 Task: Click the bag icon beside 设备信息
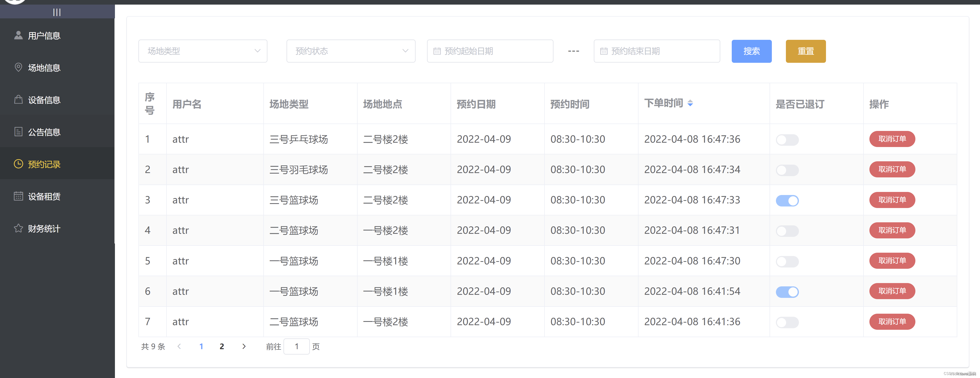[x=18, y=100]
